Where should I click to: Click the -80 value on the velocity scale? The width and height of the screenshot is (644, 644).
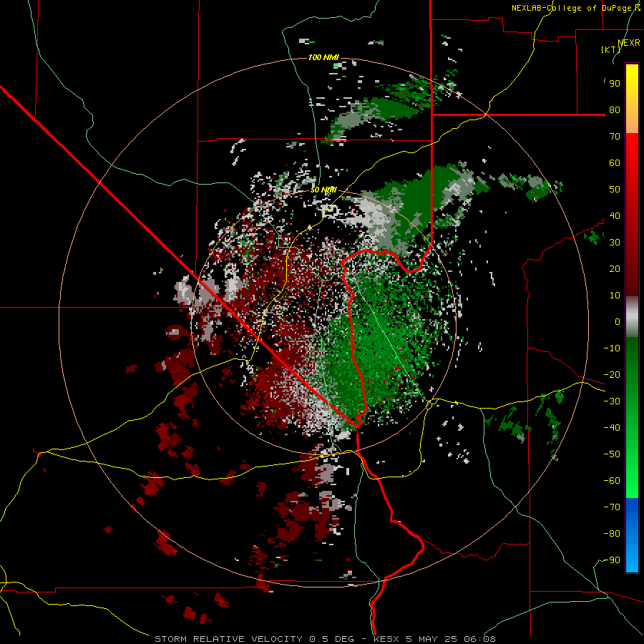tap(612, 534)
